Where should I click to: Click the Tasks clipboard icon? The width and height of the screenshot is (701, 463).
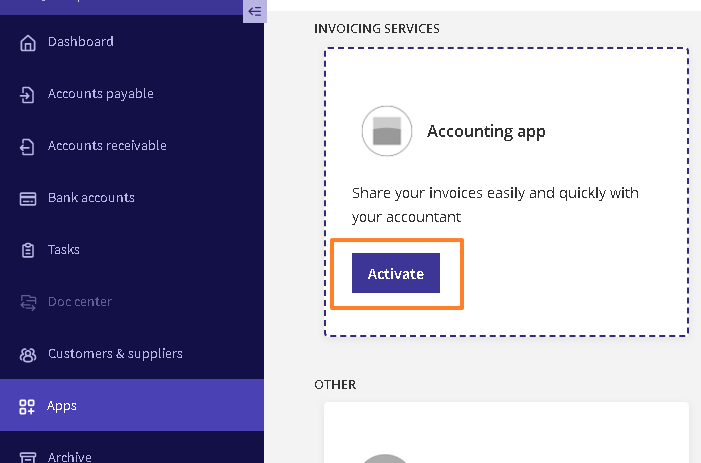(28, 250)
